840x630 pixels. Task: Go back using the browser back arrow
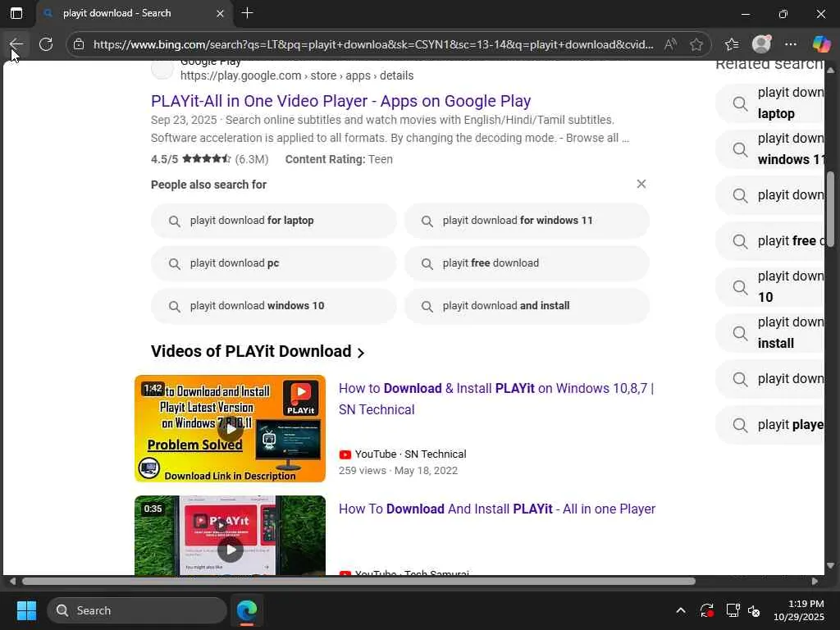pyautogui.click(x=16, y=44)
